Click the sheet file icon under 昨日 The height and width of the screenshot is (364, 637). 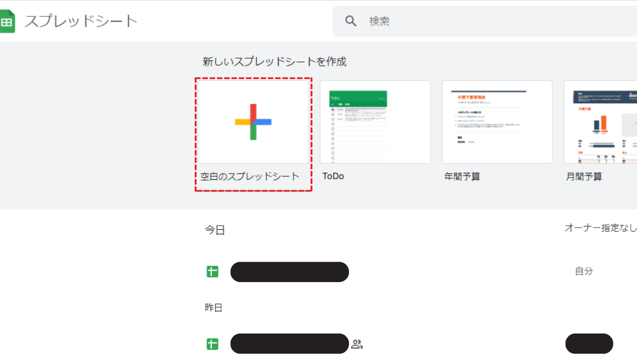[x=212, y=344]
